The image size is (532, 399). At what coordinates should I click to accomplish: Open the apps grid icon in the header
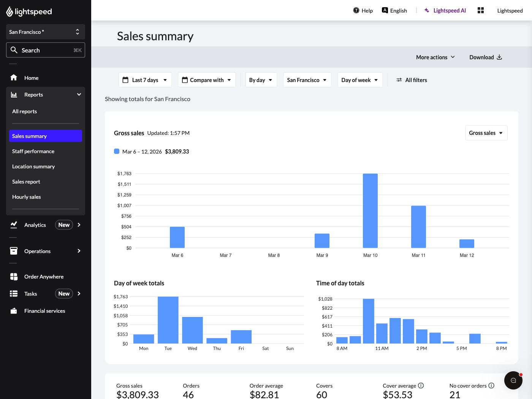(x=480, y=10)
